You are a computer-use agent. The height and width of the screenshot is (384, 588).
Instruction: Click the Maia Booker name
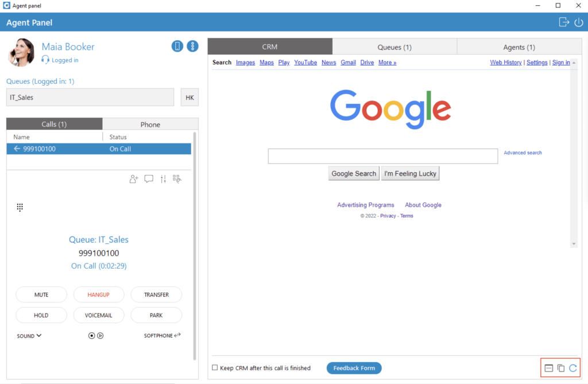click(68, 47)
